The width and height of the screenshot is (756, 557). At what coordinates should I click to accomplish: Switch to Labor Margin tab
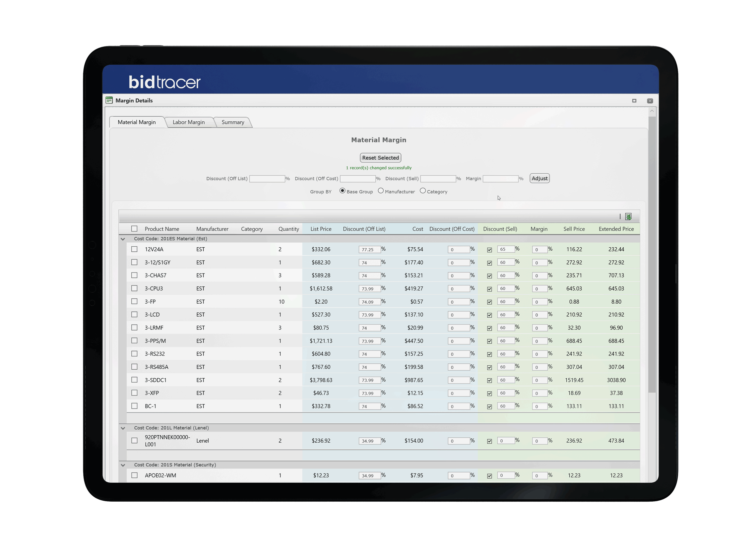[x=188, y=122]
